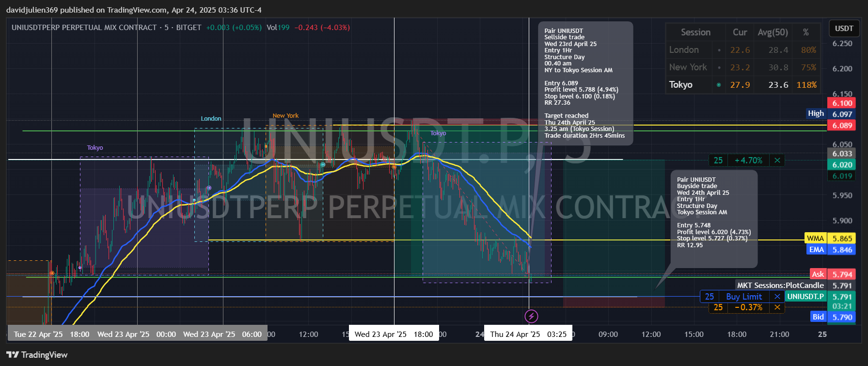Click the Tokyo row in session table
Viewport: 868px width, 366px height.
click(743, 85)
